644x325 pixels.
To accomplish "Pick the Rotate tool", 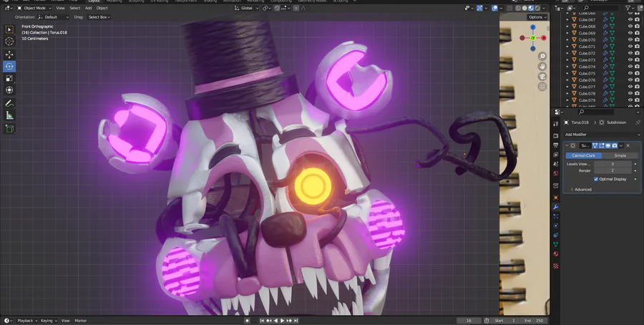I will click(9, 66).
